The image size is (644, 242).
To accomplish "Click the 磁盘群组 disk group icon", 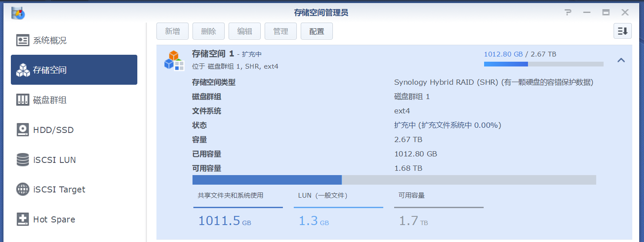I will pyautogui.click(x=23, y=100).
